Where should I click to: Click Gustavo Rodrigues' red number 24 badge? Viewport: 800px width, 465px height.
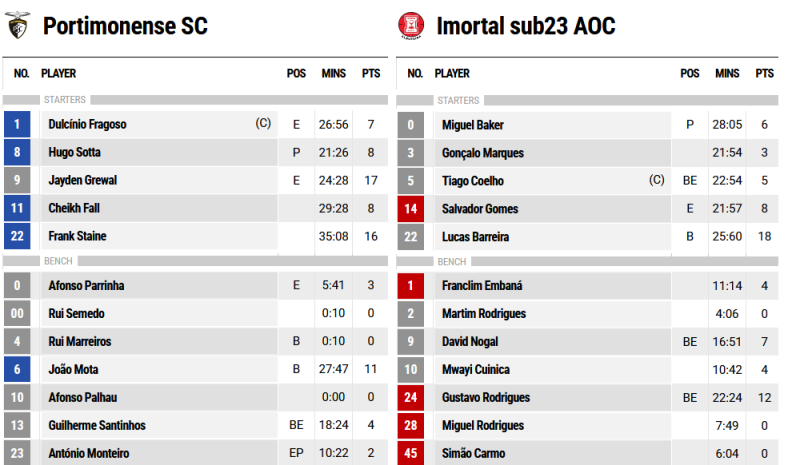411,397
